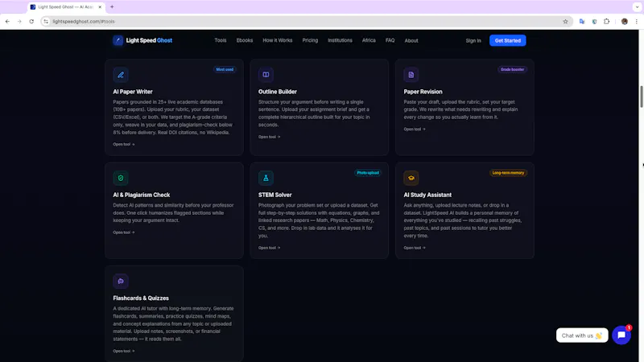Click the page vertical scrollbar thumb

[641, 97]
